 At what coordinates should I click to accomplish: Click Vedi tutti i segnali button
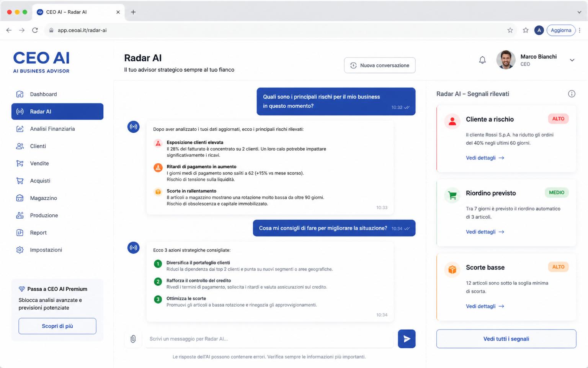click(x=506, y=339)
